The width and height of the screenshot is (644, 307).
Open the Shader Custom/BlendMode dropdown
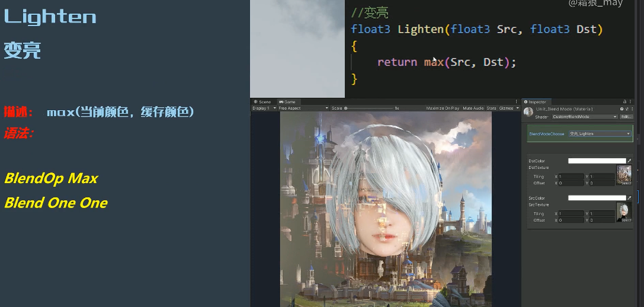tap(584, 117)
